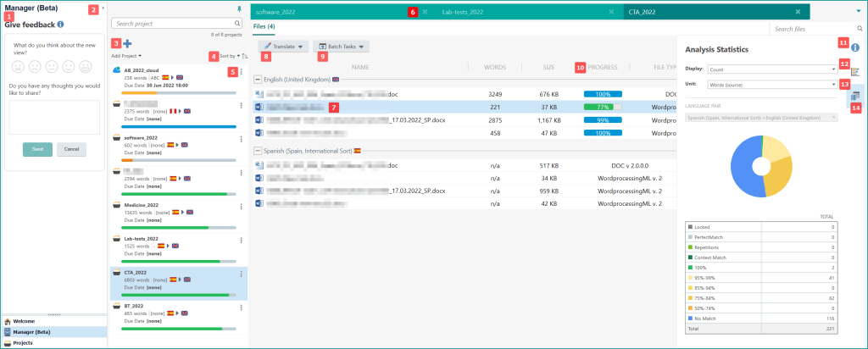Select the saddest face feedback rating

(18, 64)
